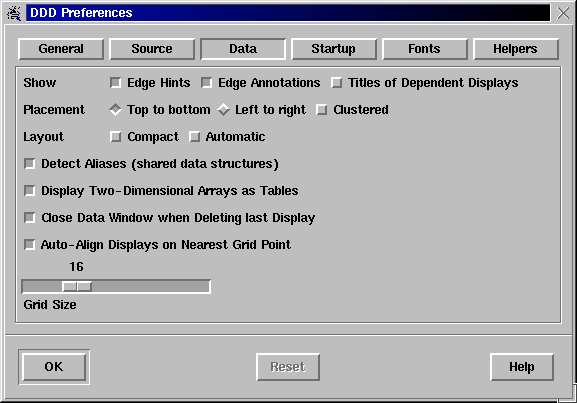Enable Titles of Dependent Displays
577x403 pixels.
point(336,83)
